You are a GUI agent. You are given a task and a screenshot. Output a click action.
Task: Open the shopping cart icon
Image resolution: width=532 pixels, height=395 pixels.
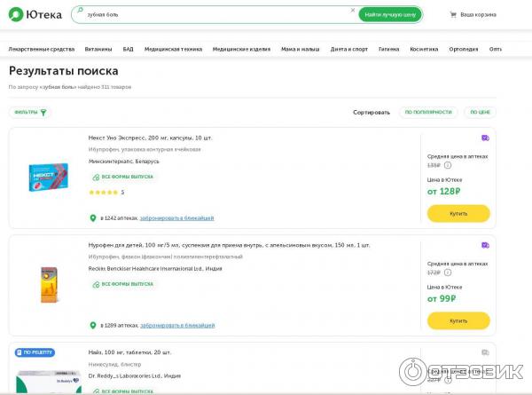tap(453, 14)
